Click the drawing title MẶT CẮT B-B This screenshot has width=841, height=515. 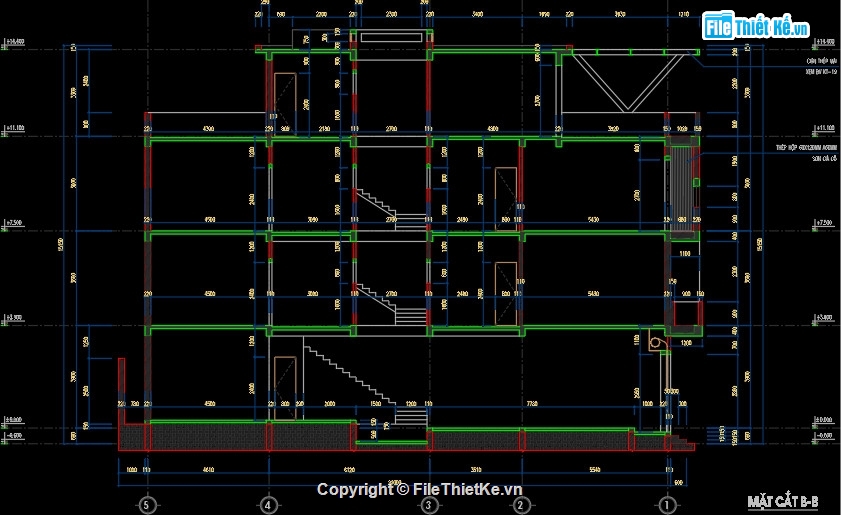click(783, 502)
